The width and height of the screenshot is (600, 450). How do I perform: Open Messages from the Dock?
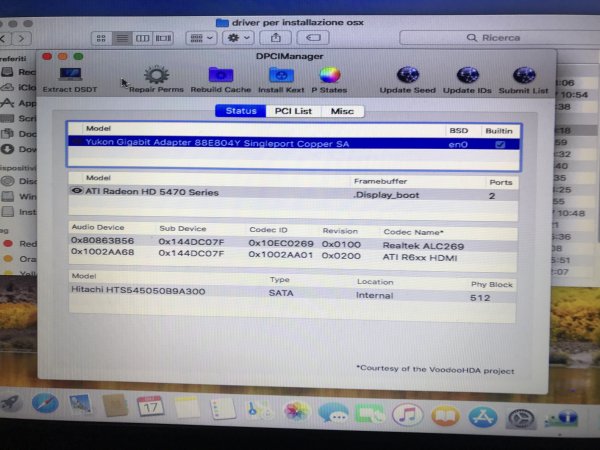point(333,412)
